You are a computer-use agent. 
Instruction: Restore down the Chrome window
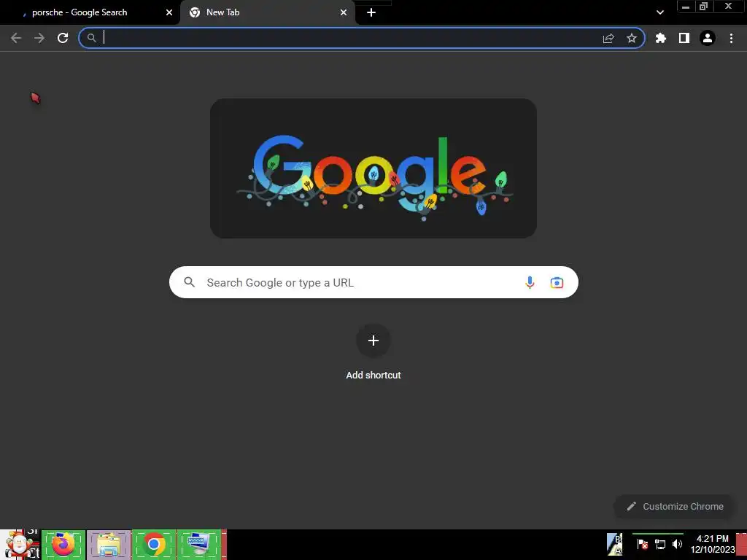[x=704, y=7]
